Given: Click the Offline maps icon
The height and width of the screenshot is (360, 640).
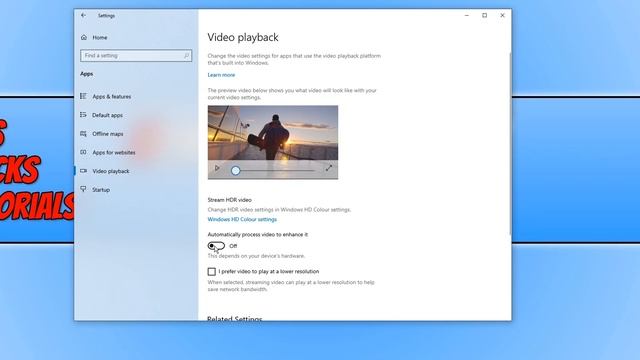Looking at the screenshot, I should pos(83,134).
